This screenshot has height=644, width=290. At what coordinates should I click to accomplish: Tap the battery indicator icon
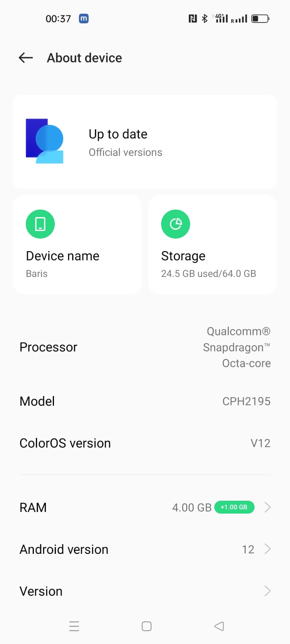coord(260,19)
